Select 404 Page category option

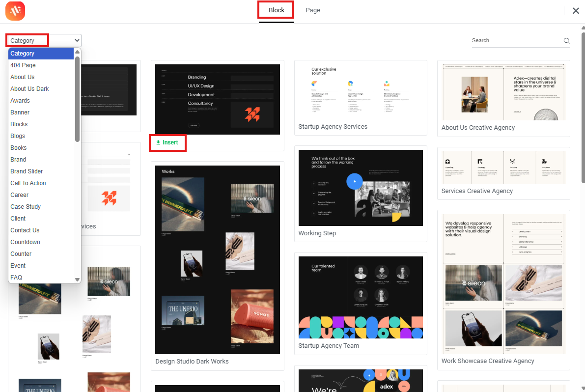coord(41,65)
